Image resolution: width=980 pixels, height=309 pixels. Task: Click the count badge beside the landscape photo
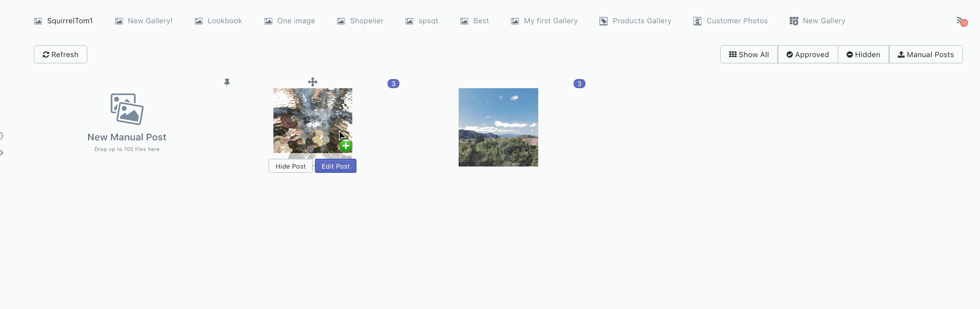pyautogui.click(x=579, y=84)
